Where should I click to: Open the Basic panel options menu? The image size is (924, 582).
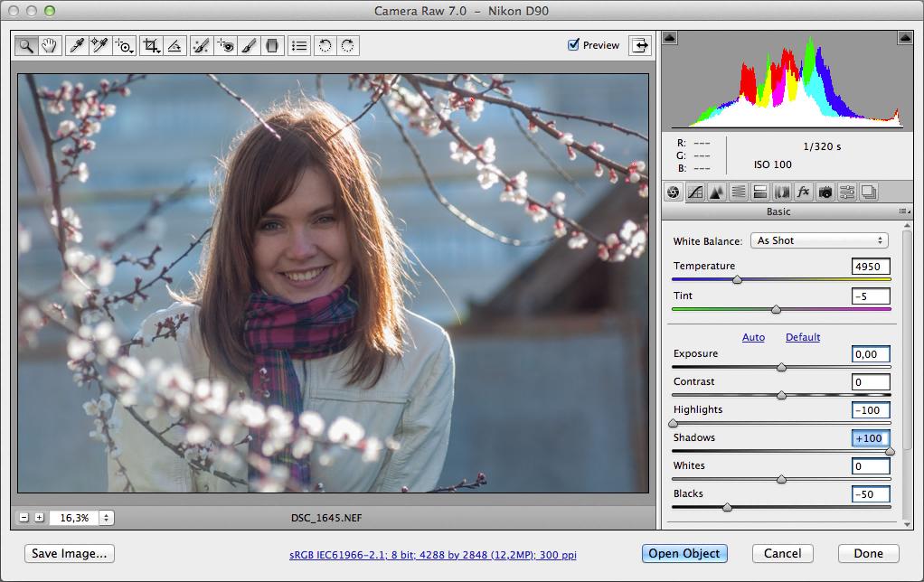click(903, 211)
